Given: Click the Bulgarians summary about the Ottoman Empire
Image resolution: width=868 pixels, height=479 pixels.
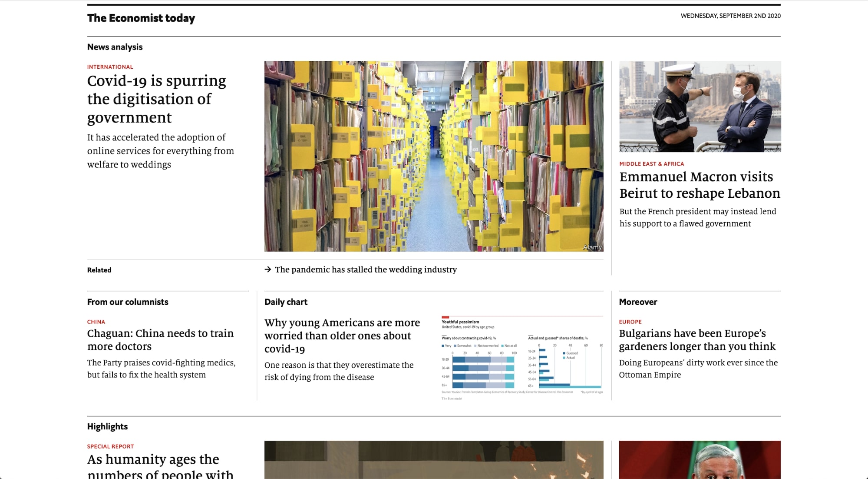Looking at the screenshot, I should pyautogui.click(x=698, y=369).
